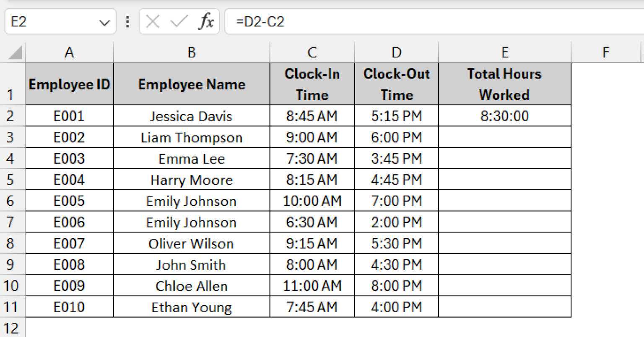The width and height of the screenshot is (644, 337).
Task: Click the Employee ID header cell
Action: pyautogui.click(x=69, y=84)
